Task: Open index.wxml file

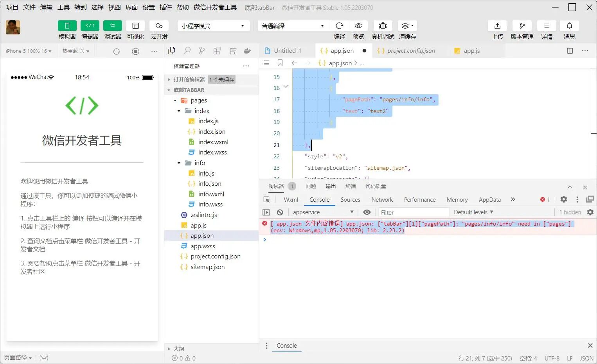Action: [213, 142]
